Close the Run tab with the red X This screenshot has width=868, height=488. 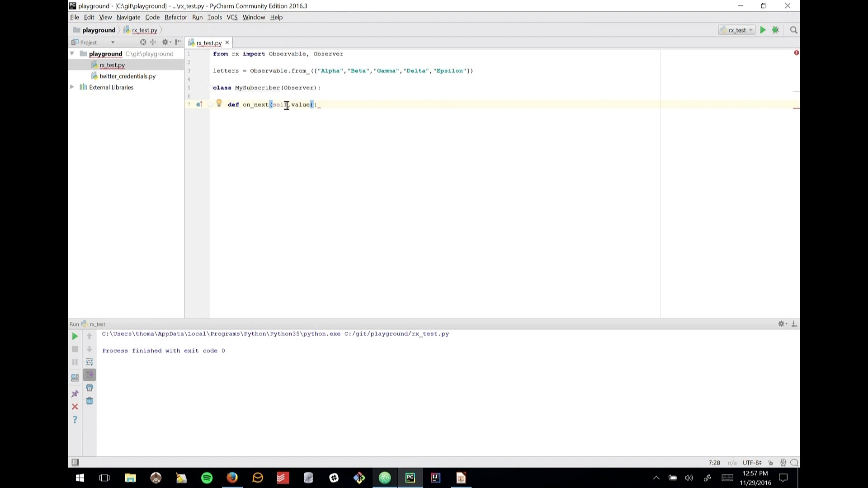[75, 407]
